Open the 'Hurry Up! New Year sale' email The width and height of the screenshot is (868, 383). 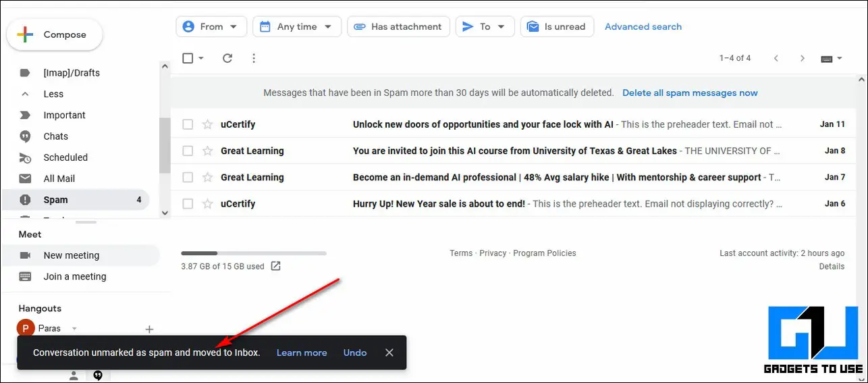pyautogui.click(x=513, y=203)
